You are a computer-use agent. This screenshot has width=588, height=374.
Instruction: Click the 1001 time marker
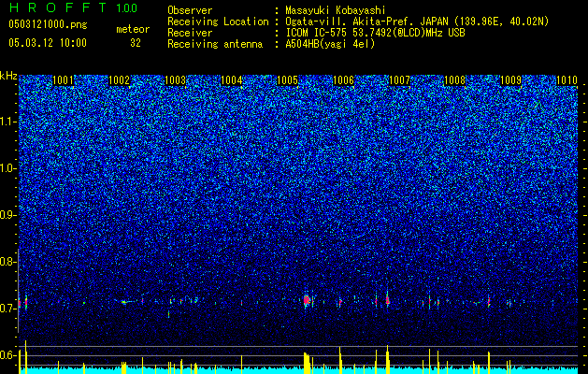pos(63,80)
